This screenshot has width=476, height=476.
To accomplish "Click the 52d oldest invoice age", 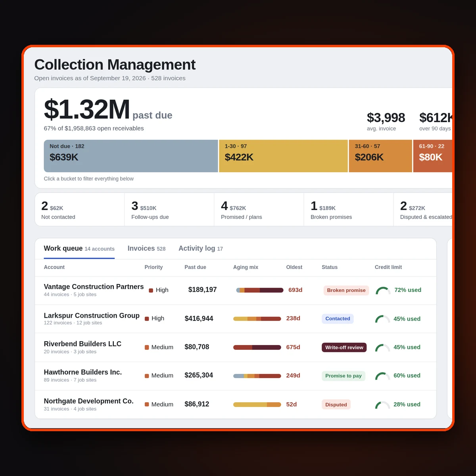I will click(x=292, y=404).
